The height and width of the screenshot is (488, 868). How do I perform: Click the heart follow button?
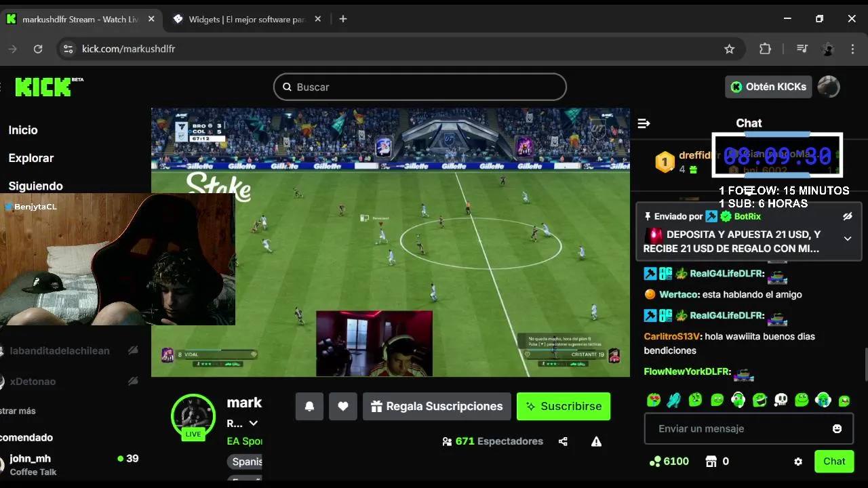(x=343, y=406)
